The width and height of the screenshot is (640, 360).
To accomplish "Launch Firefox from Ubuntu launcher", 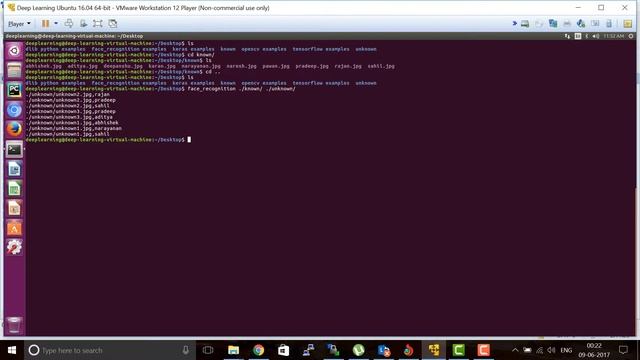I will (14, 129).
